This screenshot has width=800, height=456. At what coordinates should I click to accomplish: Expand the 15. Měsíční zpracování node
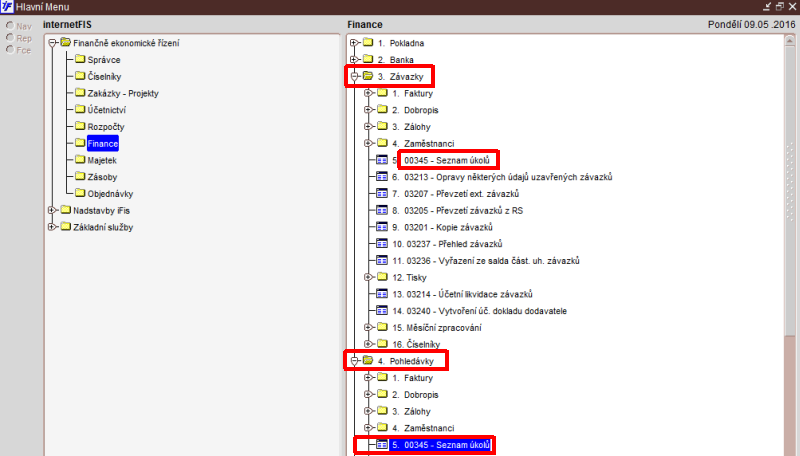[x=368, y=327]
